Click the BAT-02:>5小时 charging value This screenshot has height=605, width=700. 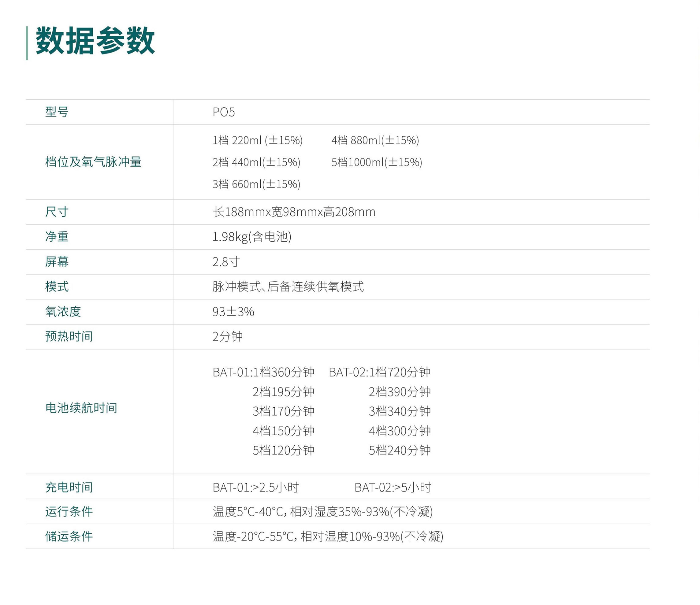tap(393, 488)
